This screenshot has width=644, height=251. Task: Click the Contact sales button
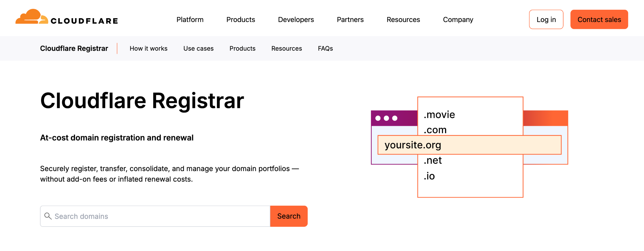coord(599,20)
